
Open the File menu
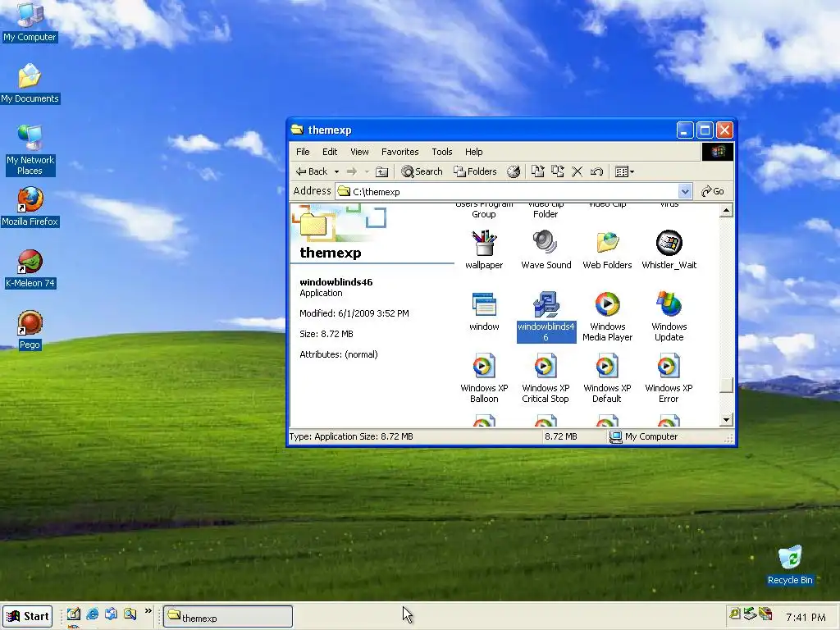[303, 152]
